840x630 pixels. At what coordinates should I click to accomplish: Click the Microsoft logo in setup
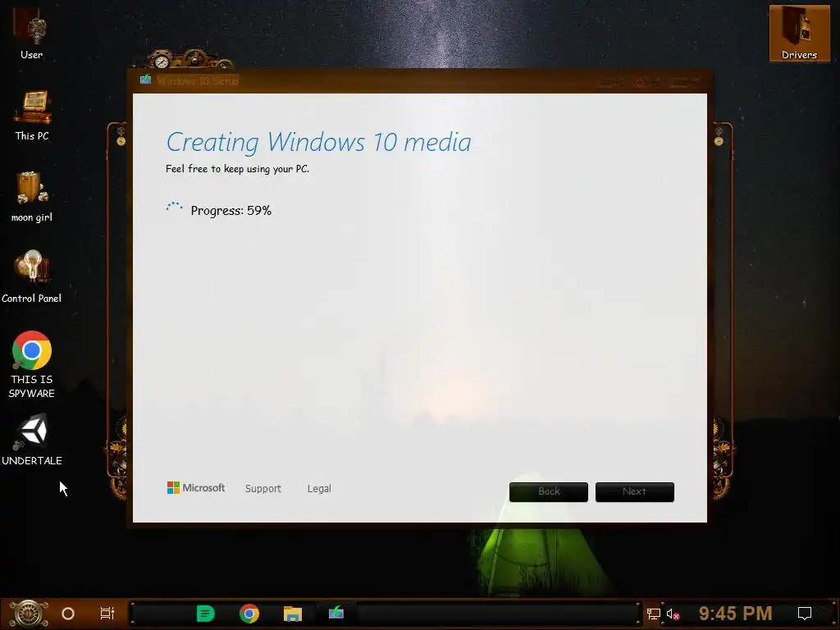coord(196,487)
